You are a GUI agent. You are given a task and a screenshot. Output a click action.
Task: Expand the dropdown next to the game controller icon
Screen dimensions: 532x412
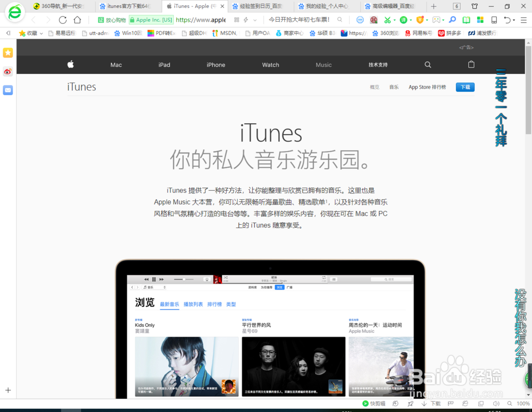pyautogui.click(x=443, y=20)
